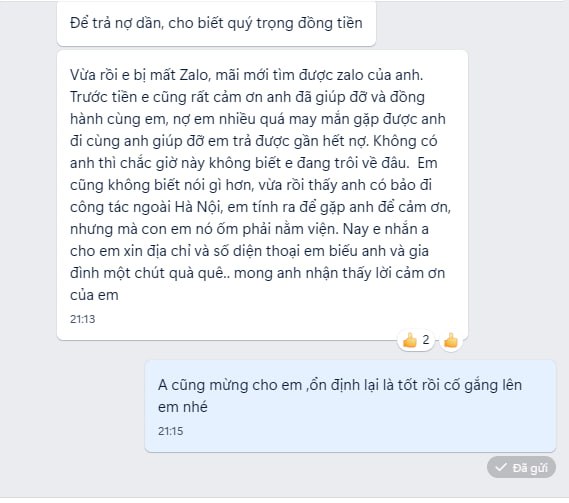Click the text Hà Nội in the message
Viewport: 569px width, 503px height.
tap(198, 207)
